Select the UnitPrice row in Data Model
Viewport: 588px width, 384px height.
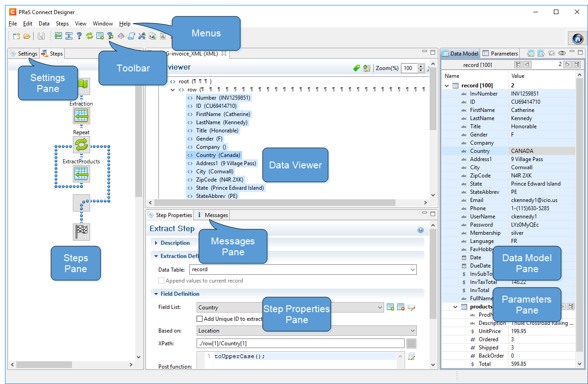(x=508, y=331)
